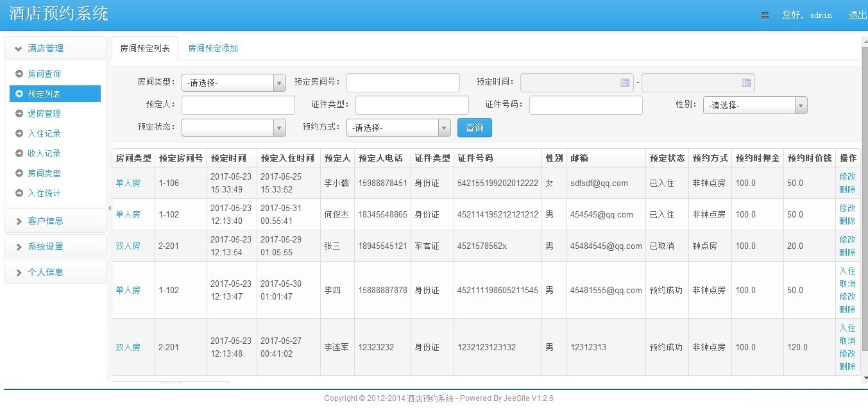Click the arrow icon beside 收入记录

click(x=19, y=153)
